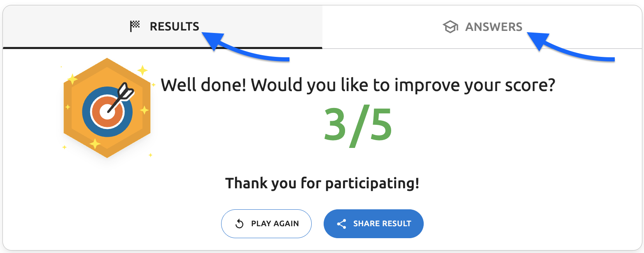Click the sparkle above the badge's top-right edge
Image resolution: width=644 pixels, height=253 pixels.
point(142,70)
